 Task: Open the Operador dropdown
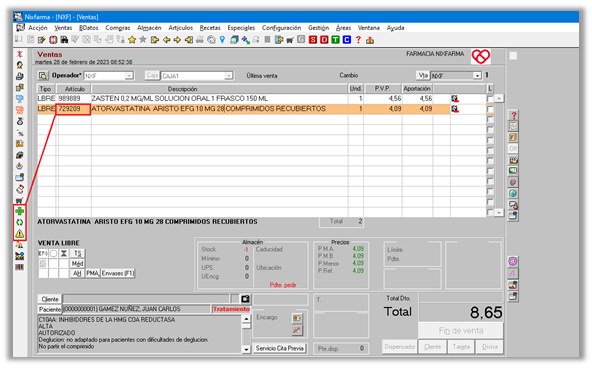[129, 76]
